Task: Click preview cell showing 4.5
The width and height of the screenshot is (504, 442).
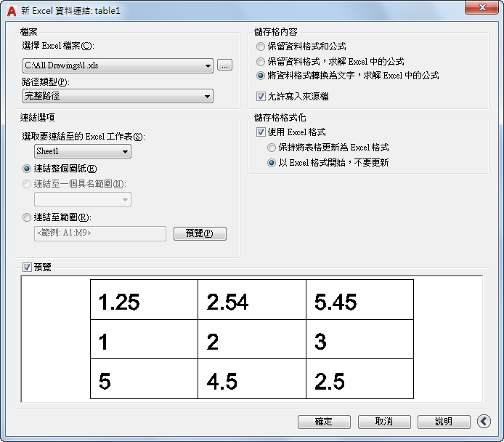Action: point(252,379)
